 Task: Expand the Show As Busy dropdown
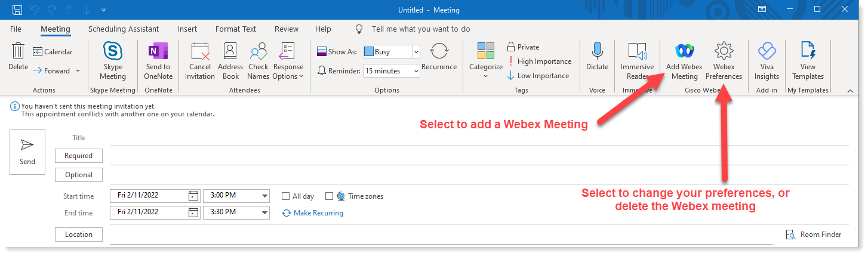[x=415, y=52]
